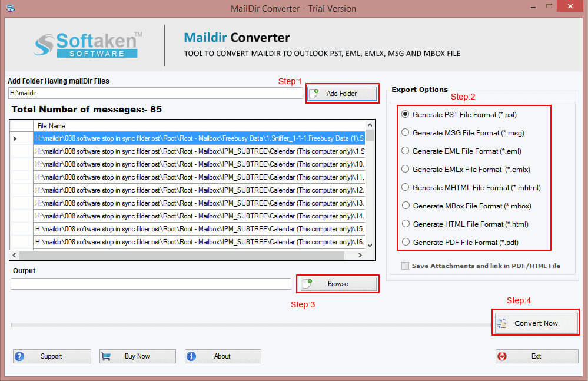
Task: Select the Calendar row ending in \12.
Action: point(199,190)
